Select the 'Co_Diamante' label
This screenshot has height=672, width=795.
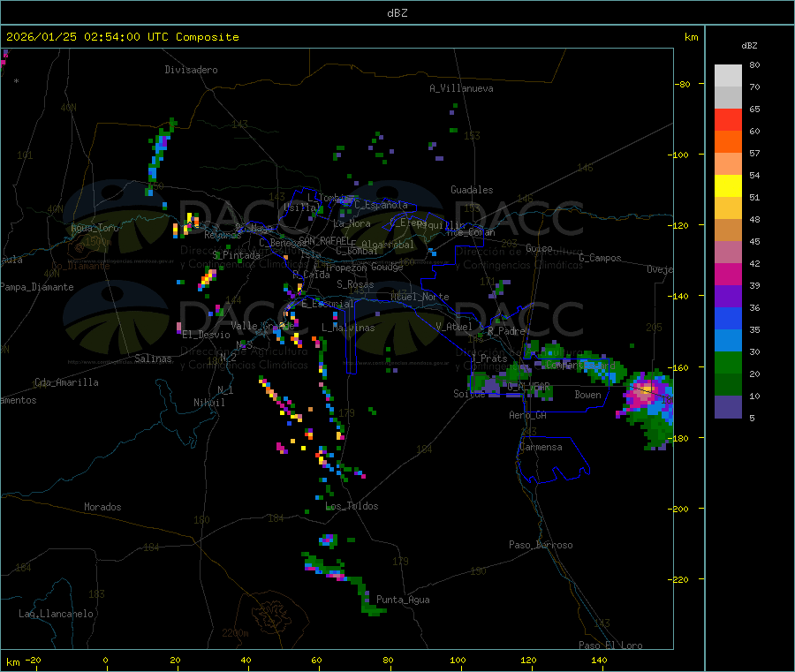pos(80,266)
